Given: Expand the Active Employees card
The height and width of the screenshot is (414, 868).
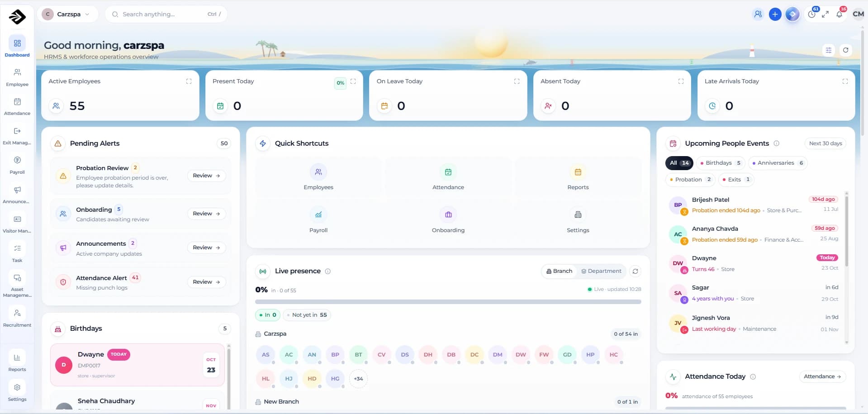Looking at the screenshot, I should tap(189, 81).
